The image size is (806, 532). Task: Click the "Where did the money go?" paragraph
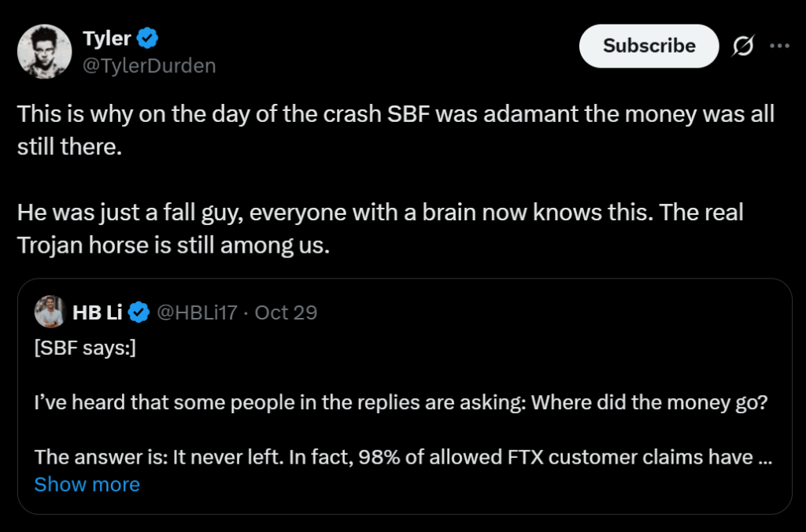(401, 403)
